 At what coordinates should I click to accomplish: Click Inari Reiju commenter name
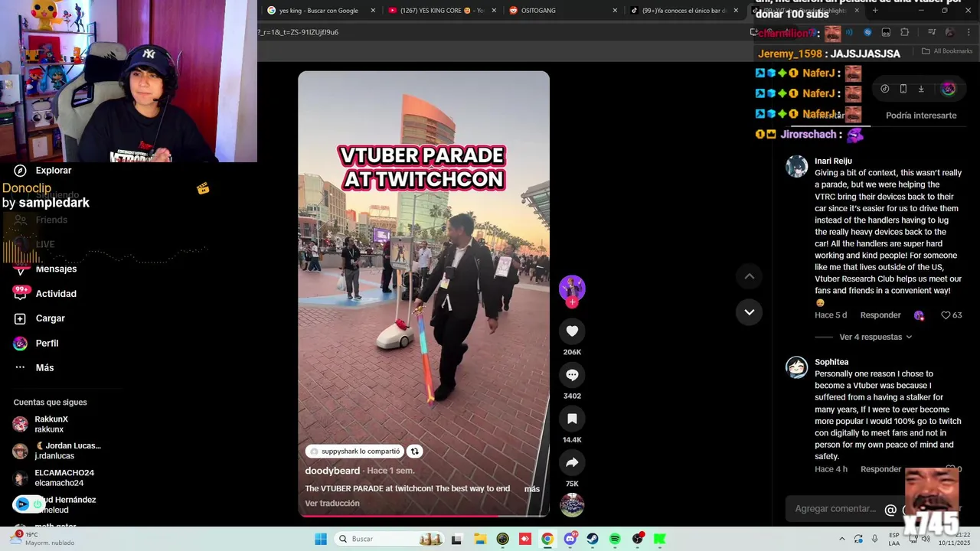point(833,161)
